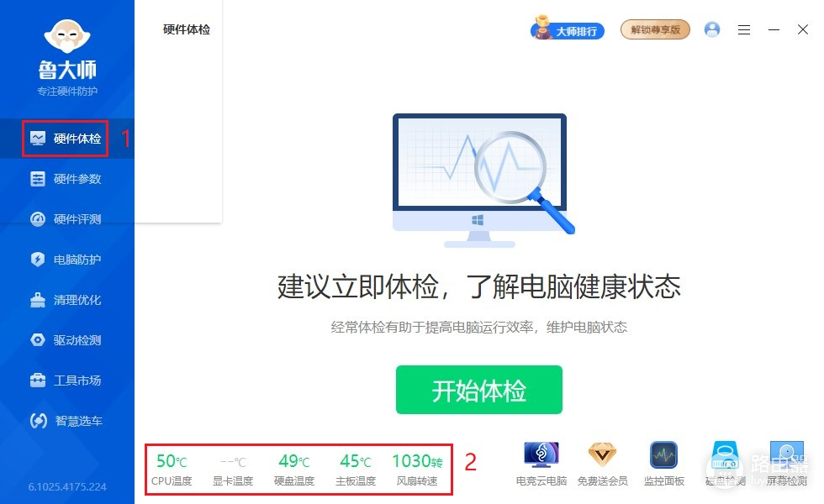
Task: Click the 大师排行 ranking button
Action: (x=568, y=29)
